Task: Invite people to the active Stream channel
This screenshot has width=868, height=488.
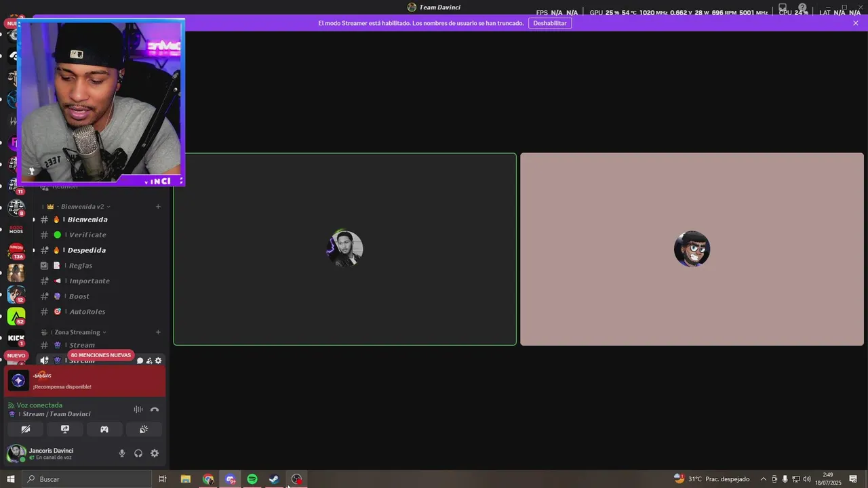Action: point(149,361)
